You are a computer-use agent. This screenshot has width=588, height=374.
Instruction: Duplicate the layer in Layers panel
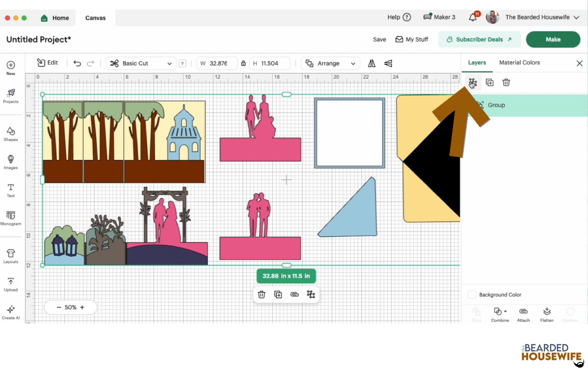pyautogui.click(x=490, y=82)
